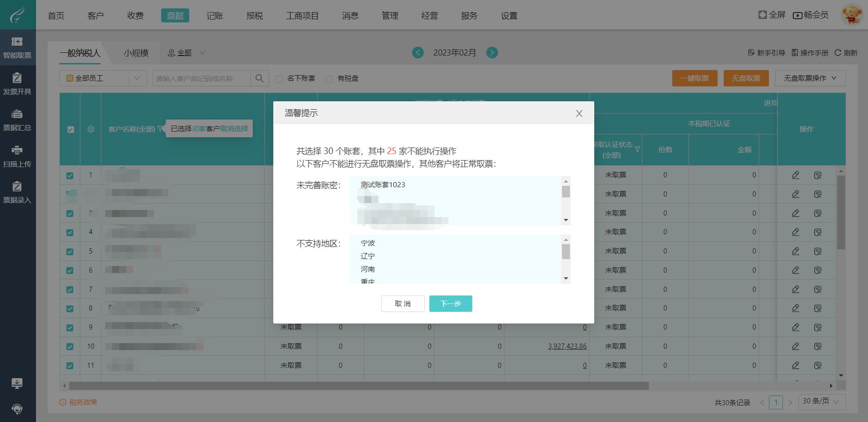The height and width of the screenshot is (422, 868).
Task: Click the app logo at top left
Action: [18, 15]
